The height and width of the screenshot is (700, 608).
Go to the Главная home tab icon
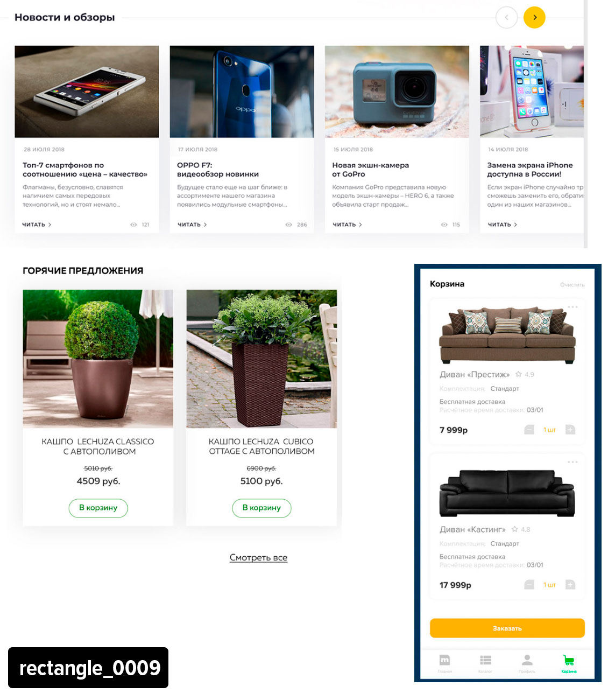coord(444,660)
